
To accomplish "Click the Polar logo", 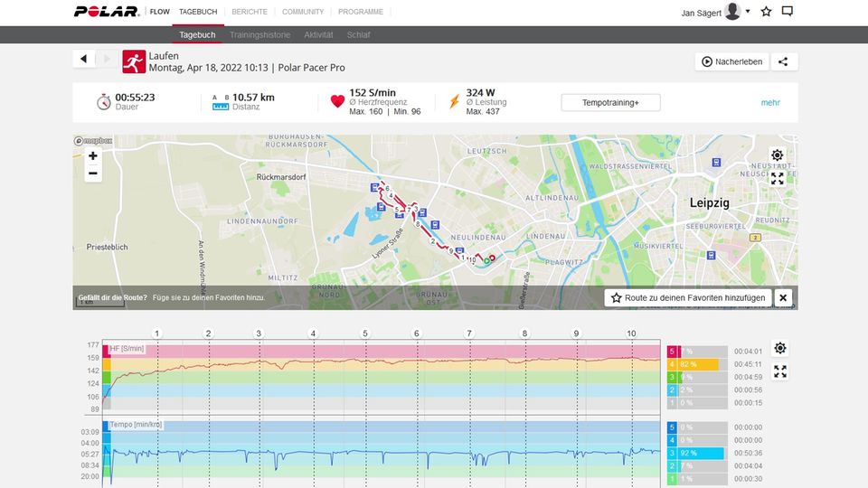I will [107, 12].
